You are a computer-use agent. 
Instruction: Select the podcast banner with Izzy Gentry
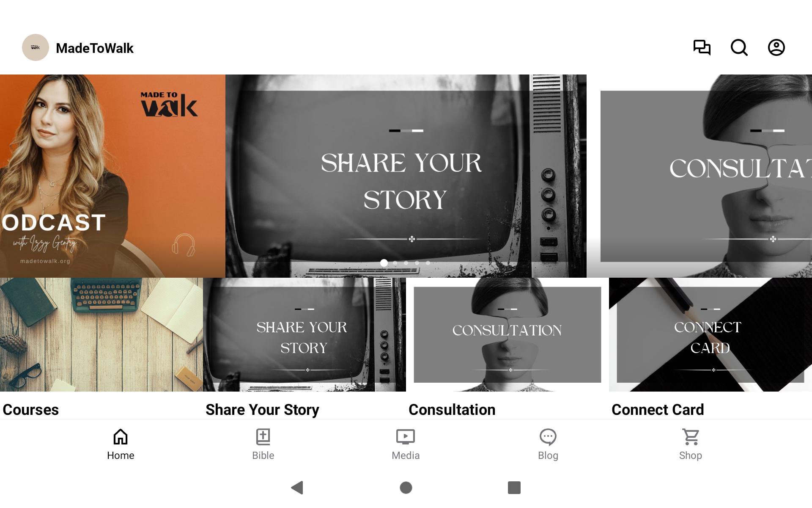click(112, 176)
